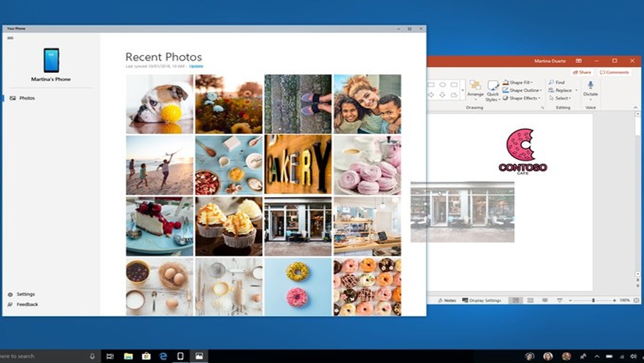644x363 pixels.
Task: Open Comments in PowerPoint
Action: 614,72
